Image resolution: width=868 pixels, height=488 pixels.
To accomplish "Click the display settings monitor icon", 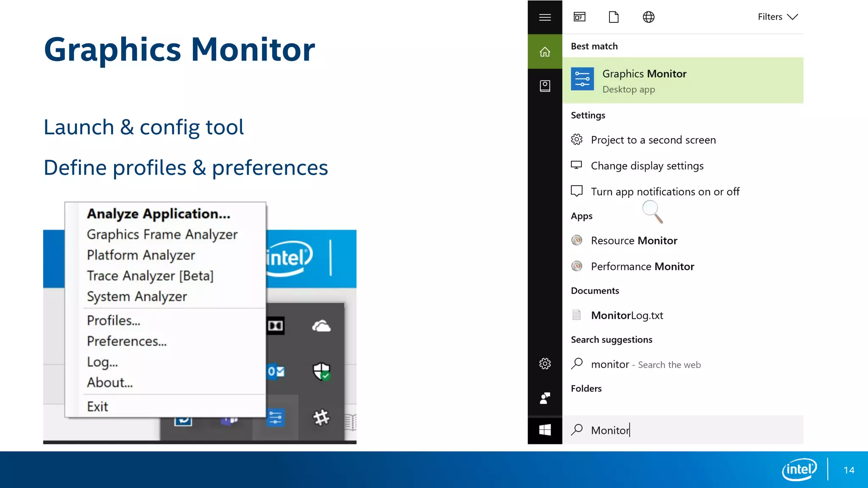I will click(576, 165).
